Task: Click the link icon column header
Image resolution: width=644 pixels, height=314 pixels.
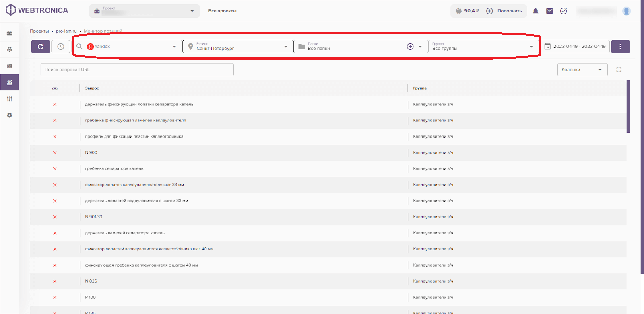Action: click(x=55, y=88)
